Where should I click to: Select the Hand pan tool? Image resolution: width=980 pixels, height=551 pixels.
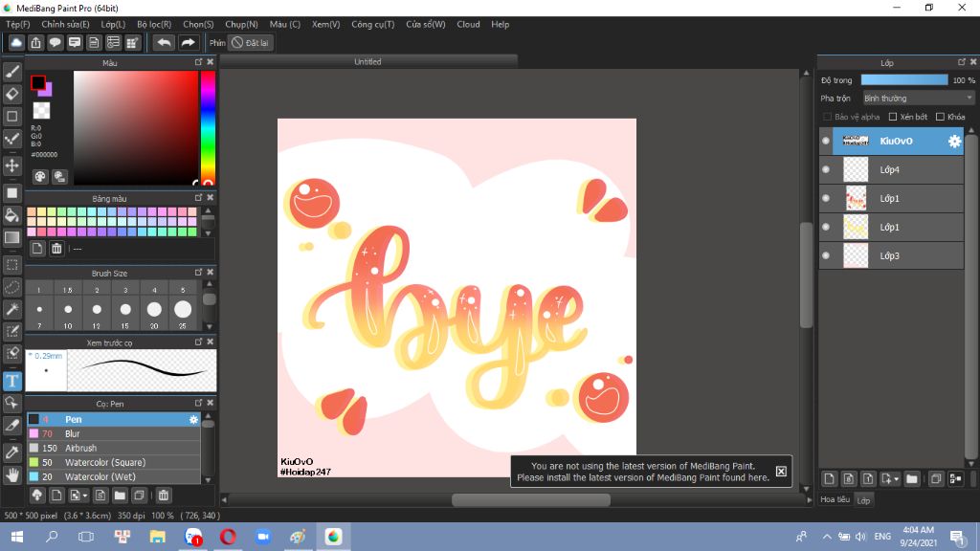pyautogui.click(x=11, y=474)
